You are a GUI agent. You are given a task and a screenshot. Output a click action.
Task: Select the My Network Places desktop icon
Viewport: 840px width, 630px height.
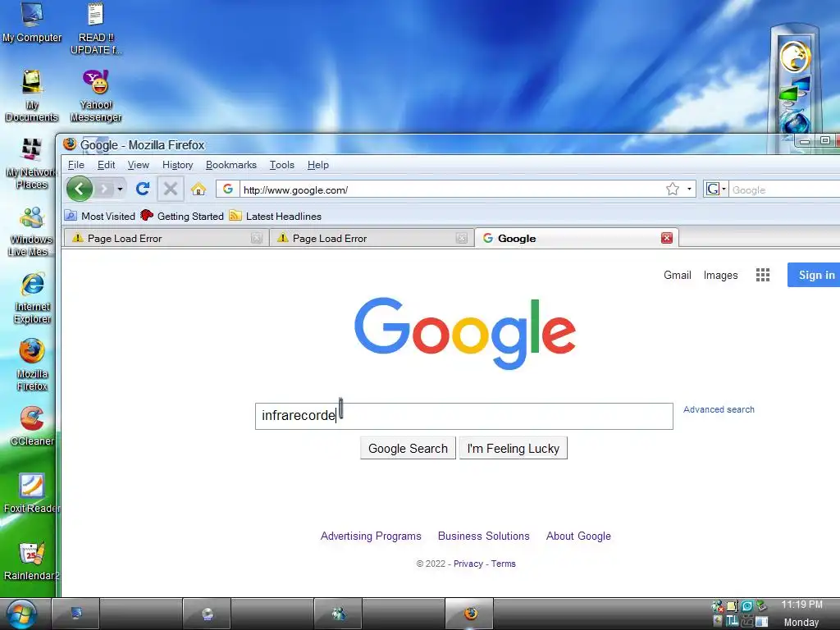[32, 163]
